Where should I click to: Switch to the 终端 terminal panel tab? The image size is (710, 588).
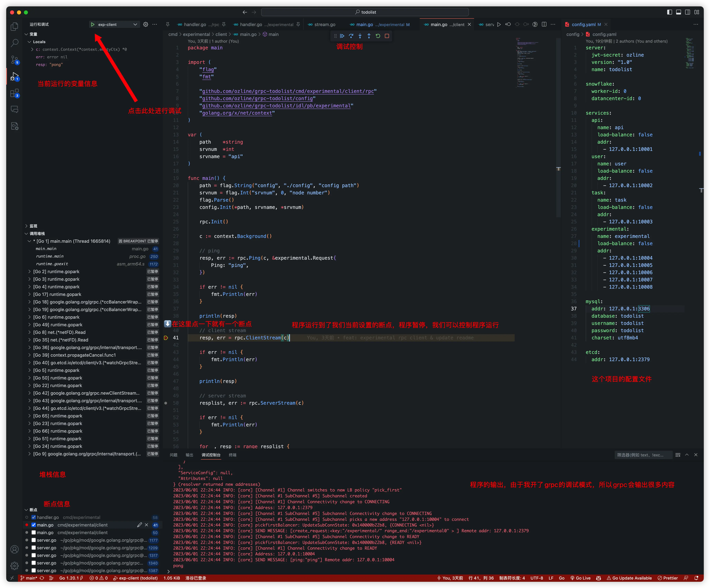233,455
